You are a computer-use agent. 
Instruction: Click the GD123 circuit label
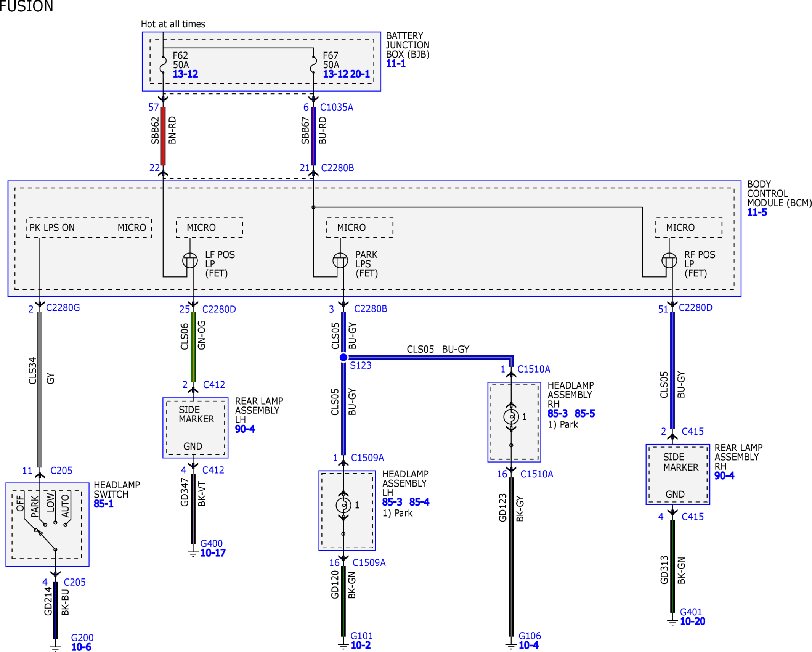click(502, 507)
